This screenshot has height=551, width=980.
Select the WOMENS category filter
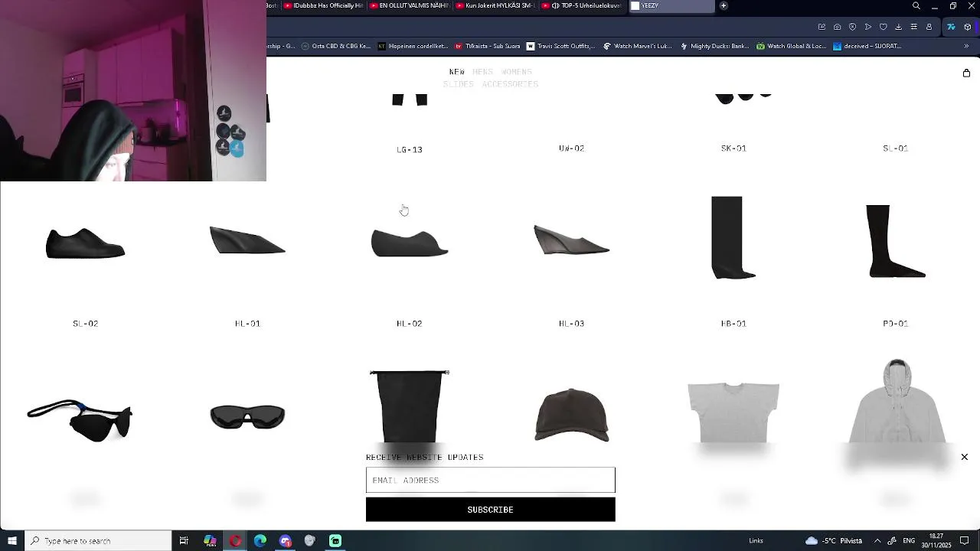coord(516,72)
